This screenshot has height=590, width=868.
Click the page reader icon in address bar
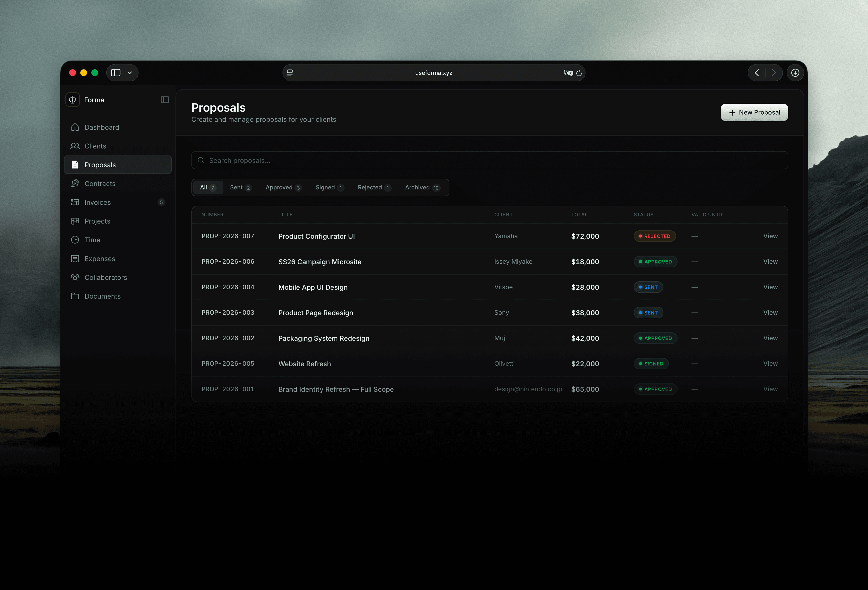290,73
